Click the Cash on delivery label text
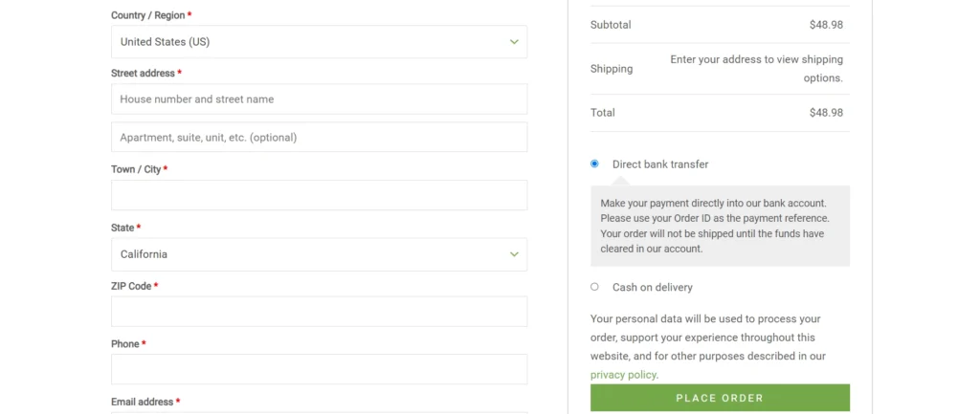This screenshot has height=414, width=980. 652,287
